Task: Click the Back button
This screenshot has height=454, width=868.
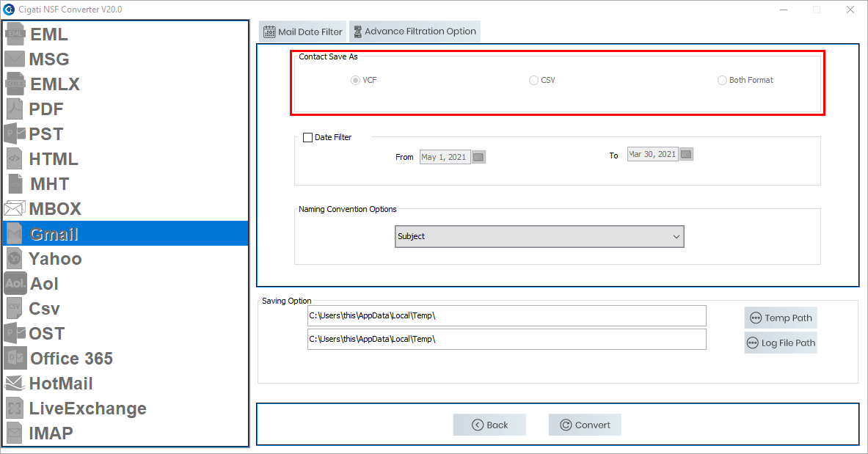Action: [x=489, y=425]
